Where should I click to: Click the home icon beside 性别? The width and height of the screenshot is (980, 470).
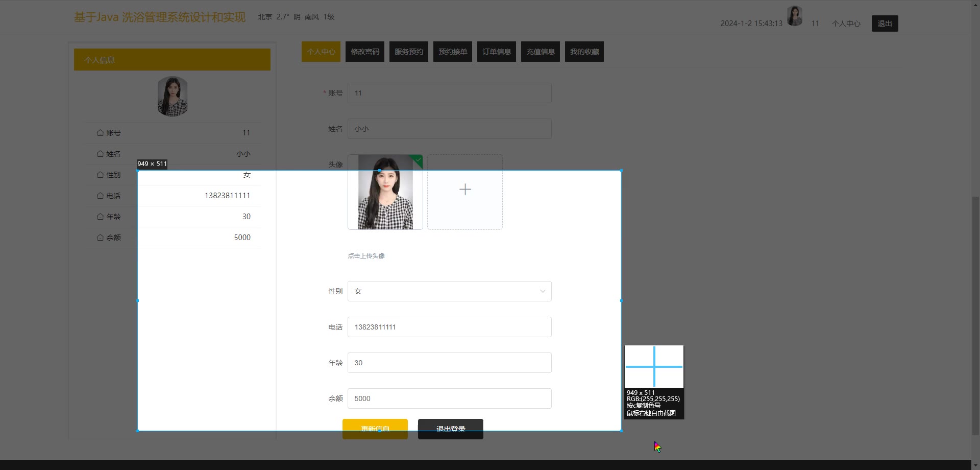coord(100,175)
